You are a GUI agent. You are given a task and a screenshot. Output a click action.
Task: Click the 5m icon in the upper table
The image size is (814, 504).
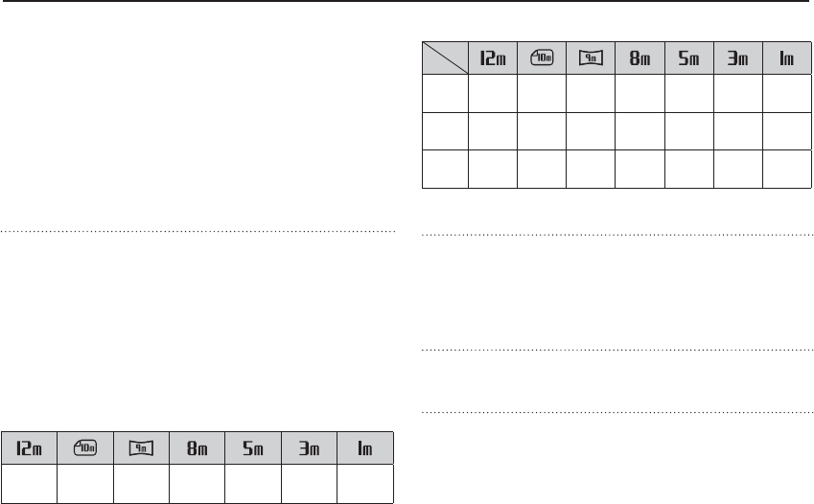pyautogui.click(x=689, y=59)
